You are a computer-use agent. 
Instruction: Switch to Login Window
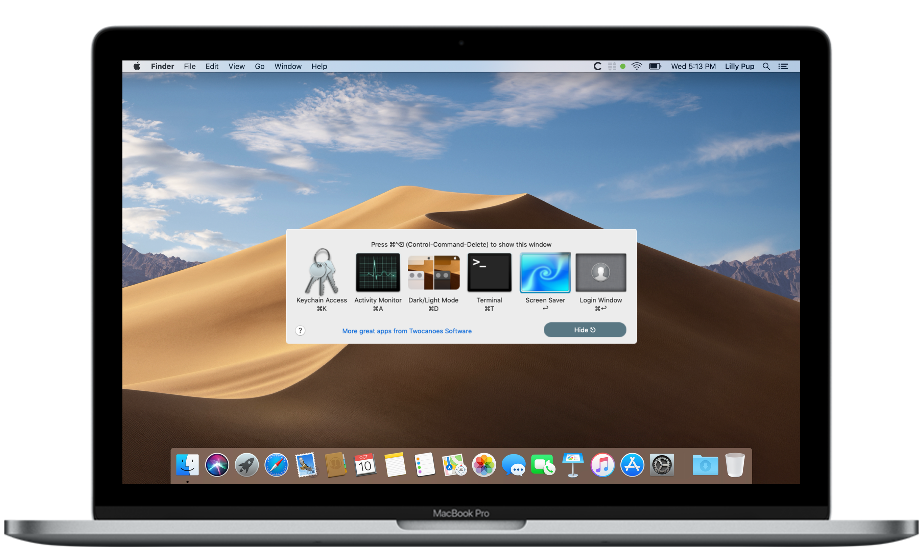[601, 272]
